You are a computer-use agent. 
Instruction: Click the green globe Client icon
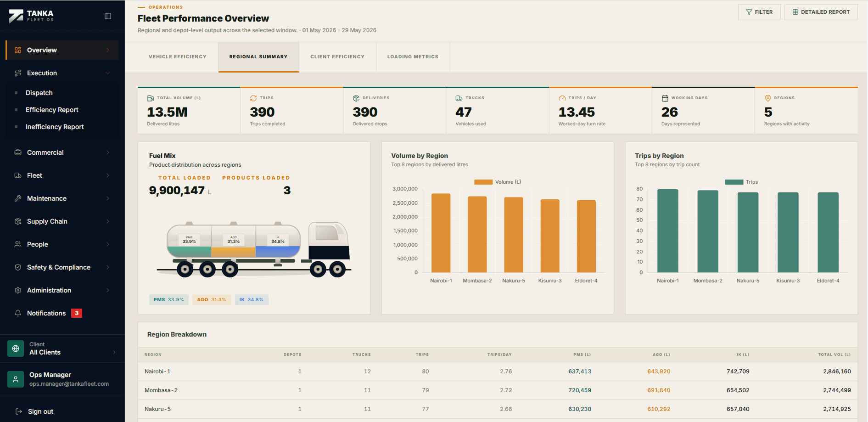[x=16, y=349]
